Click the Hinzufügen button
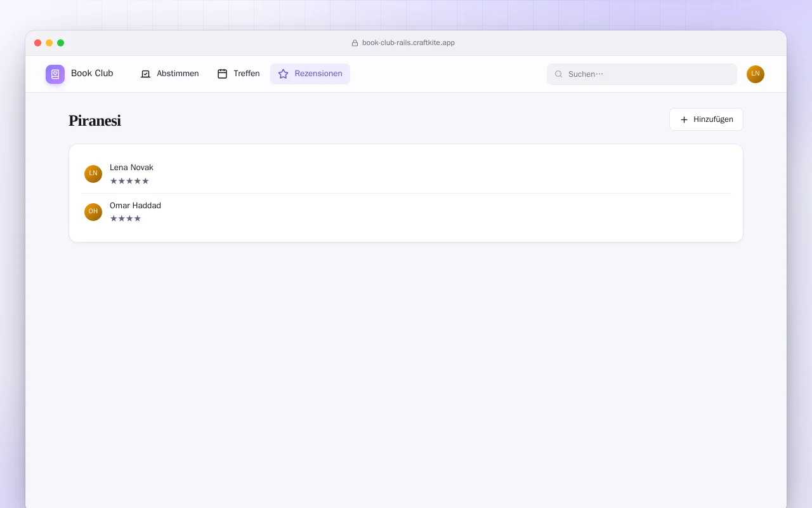The image size is (812, 508). 706,119
